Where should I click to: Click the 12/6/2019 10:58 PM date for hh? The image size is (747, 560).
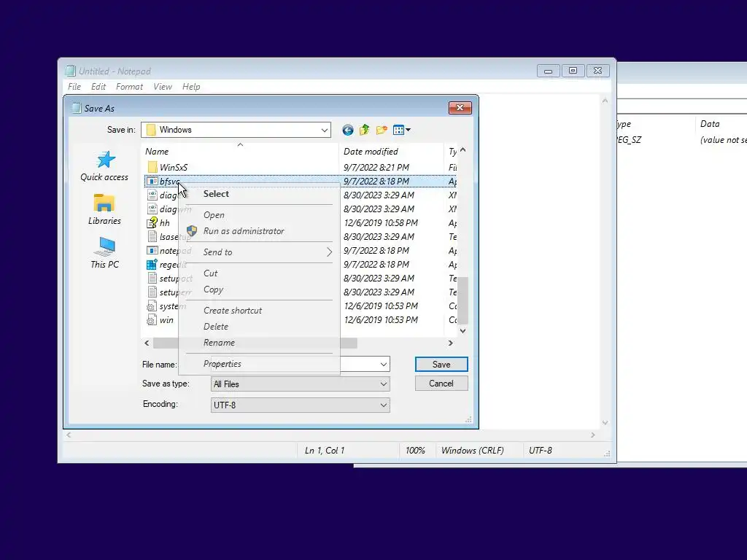(381, 223)
